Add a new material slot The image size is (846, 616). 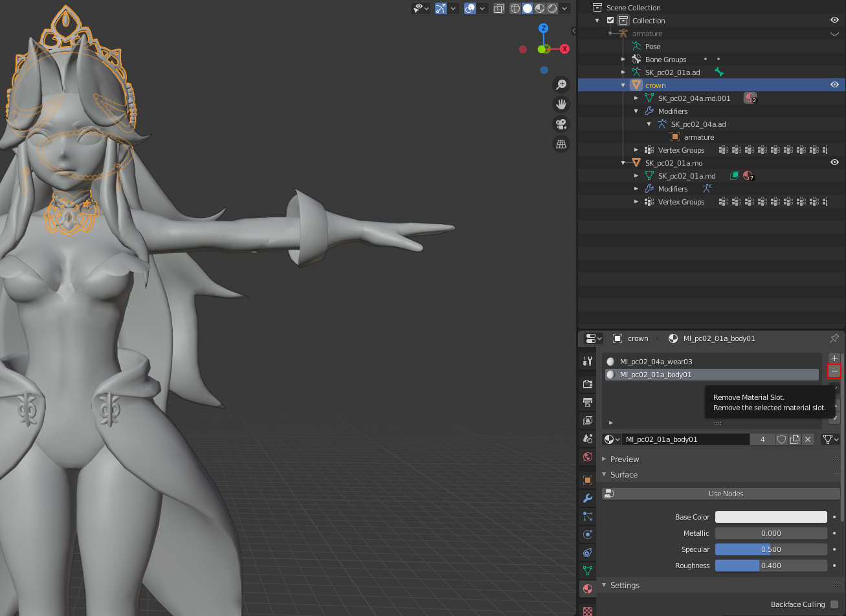coord(834,358)
